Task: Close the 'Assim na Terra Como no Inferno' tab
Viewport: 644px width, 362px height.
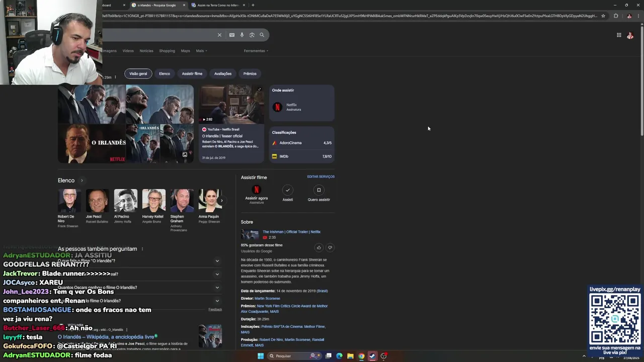Action: [x=244, y=5]
